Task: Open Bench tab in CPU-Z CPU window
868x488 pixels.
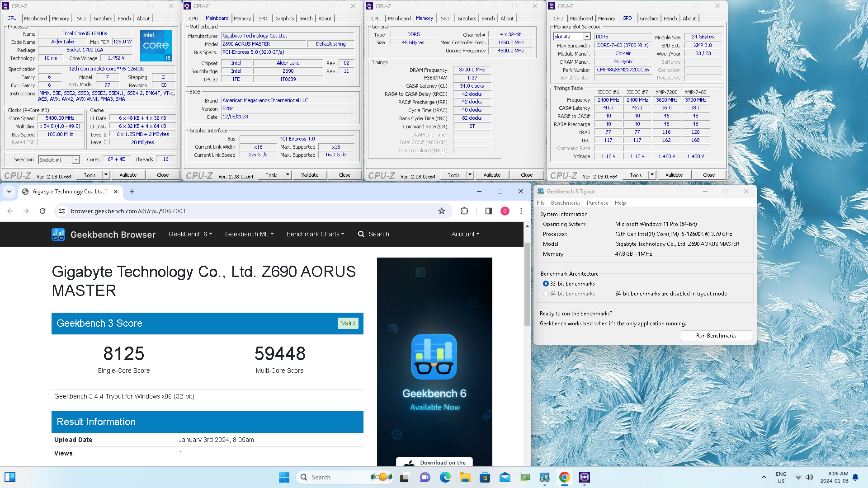Action: (124, 19)
